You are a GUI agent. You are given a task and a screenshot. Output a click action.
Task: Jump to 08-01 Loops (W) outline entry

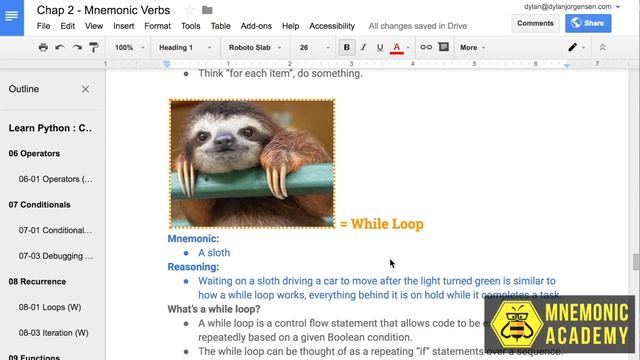(50, 307)
